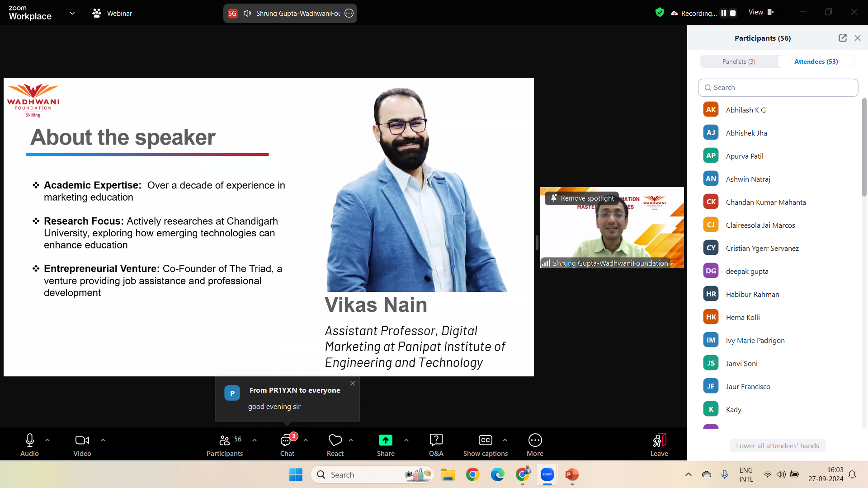
Task: Toggle the Video camera button
Action: [x=82, y=440]
